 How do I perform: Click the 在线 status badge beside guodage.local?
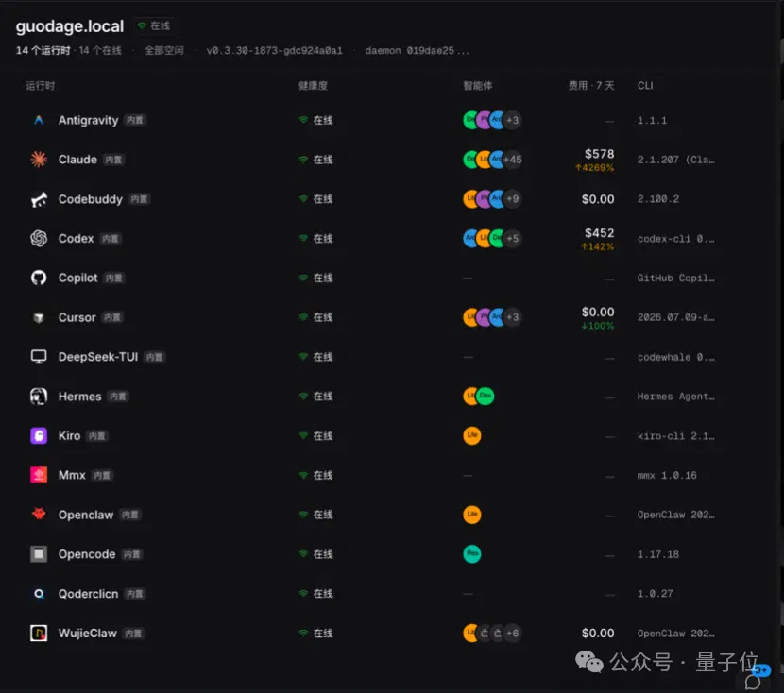click(x=154, y=25)
